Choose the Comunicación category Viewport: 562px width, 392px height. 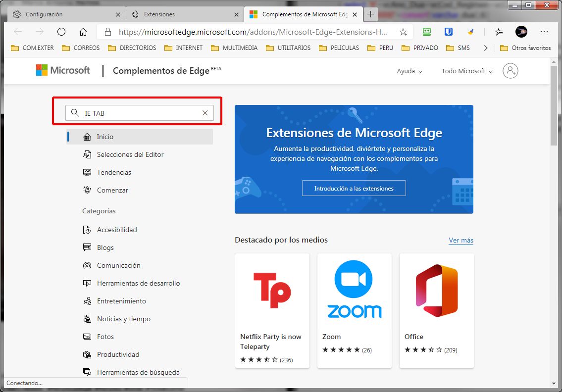[x=111, y=265]
